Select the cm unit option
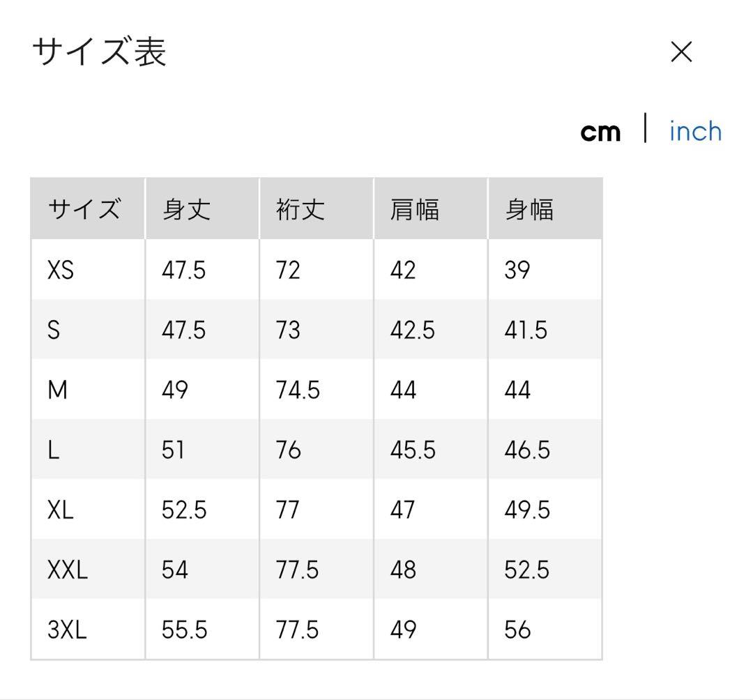Screen dimensions: 753x700 pos(600,132)
